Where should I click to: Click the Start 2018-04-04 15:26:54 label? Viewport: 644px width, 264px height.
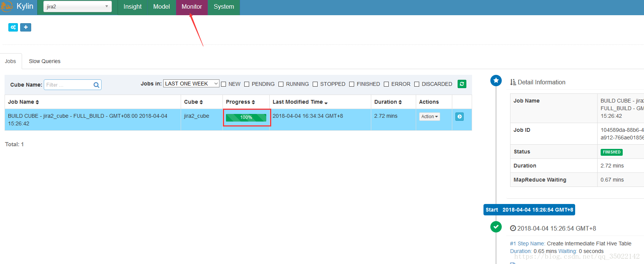[x=529, y=210]
